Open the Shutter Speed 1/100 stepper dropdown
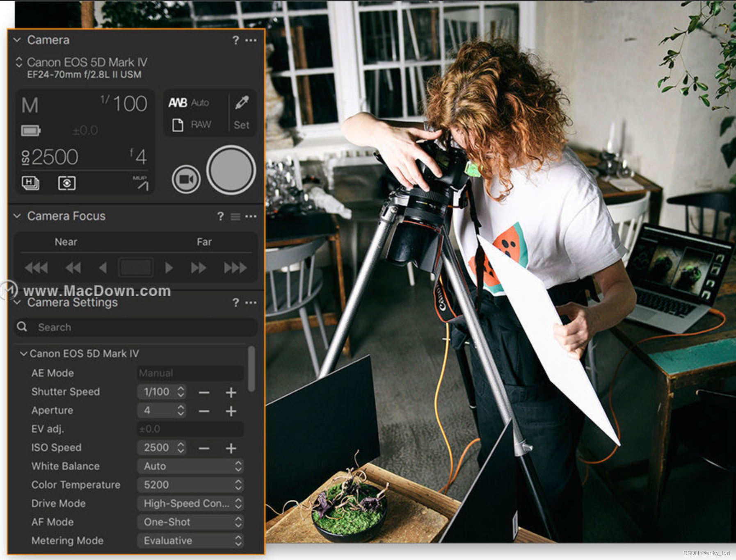 click(162, 392)
